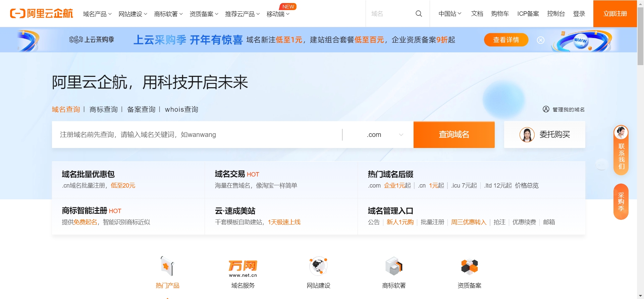Open the 联系我们 customer service widget

(621, 150)
